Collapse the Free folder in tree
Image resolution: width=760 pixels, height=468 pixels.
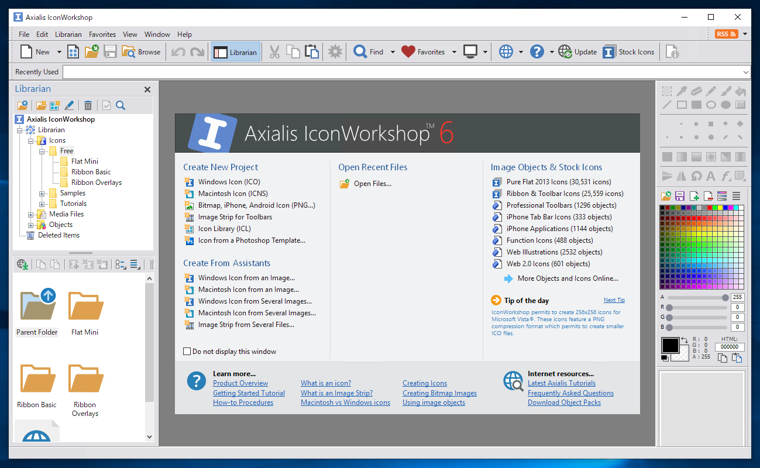pyautogui.click(x=42, y=151)
